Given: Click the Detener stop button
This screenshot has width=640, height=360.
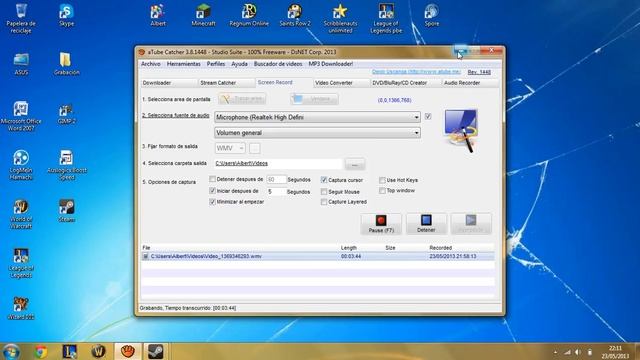Looking at the screenshot, I should 426,224.
